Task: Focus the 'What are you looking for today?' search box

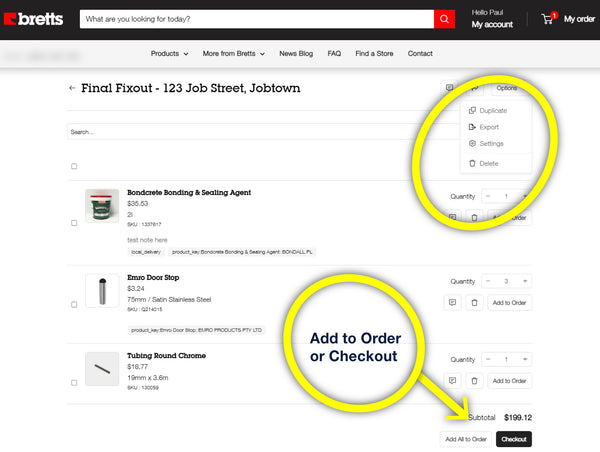Action: click(257, 19)
